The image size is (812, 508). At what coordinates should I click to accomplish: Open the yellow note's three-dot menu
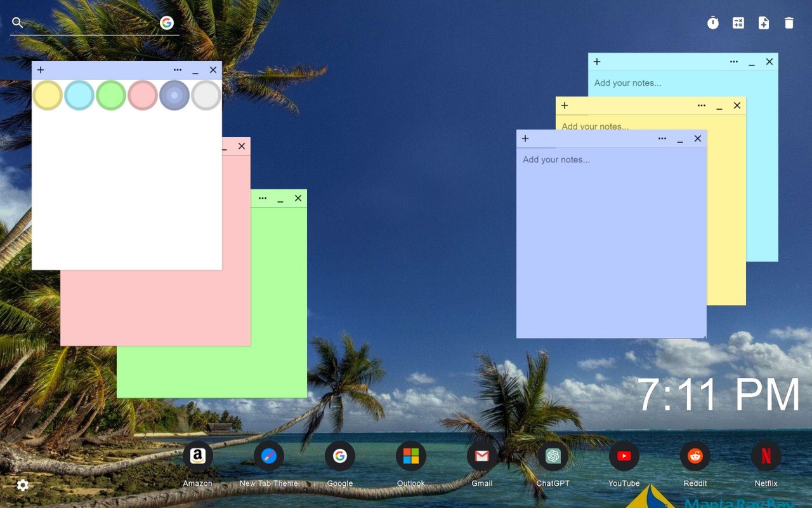coord(702,105)
